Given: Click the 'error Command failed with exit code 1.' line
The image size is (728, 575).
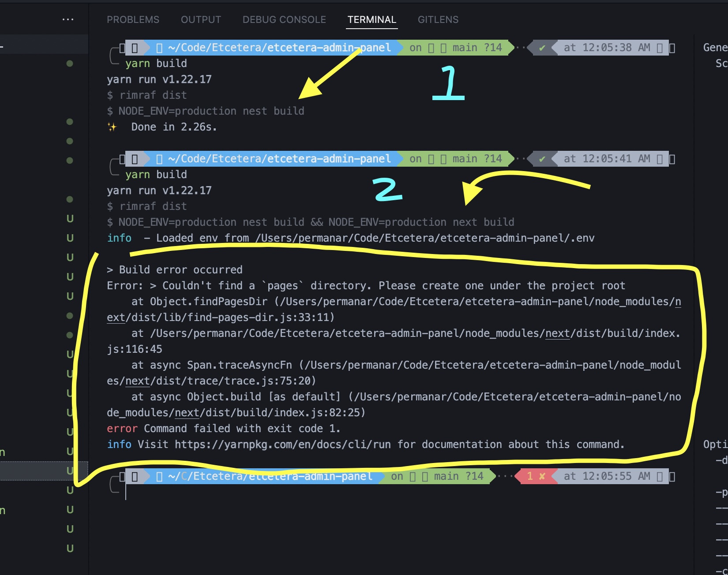Looking at the screenshot, I should 223,429.
